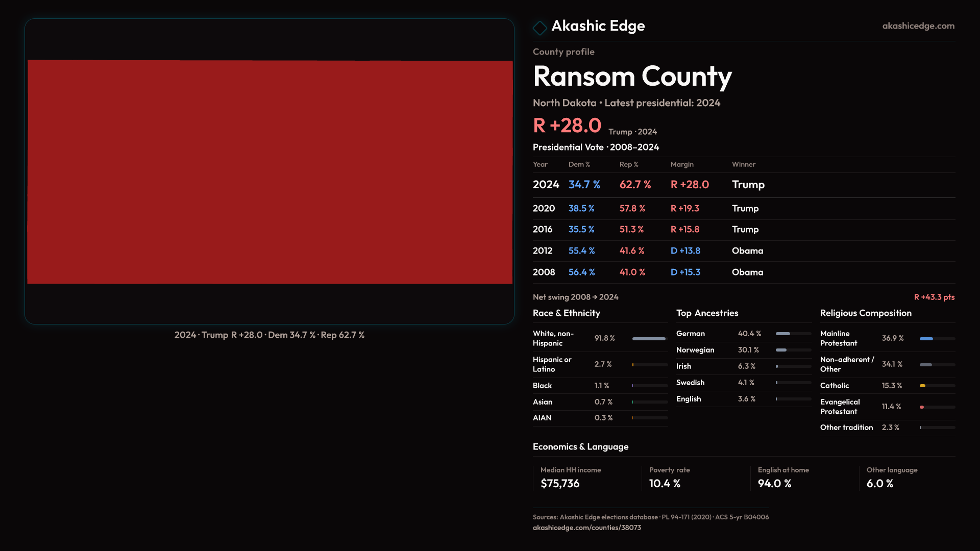Click the Median HH income card
Viewport: 980px width, 551px height.
click(x=570, y=478)
